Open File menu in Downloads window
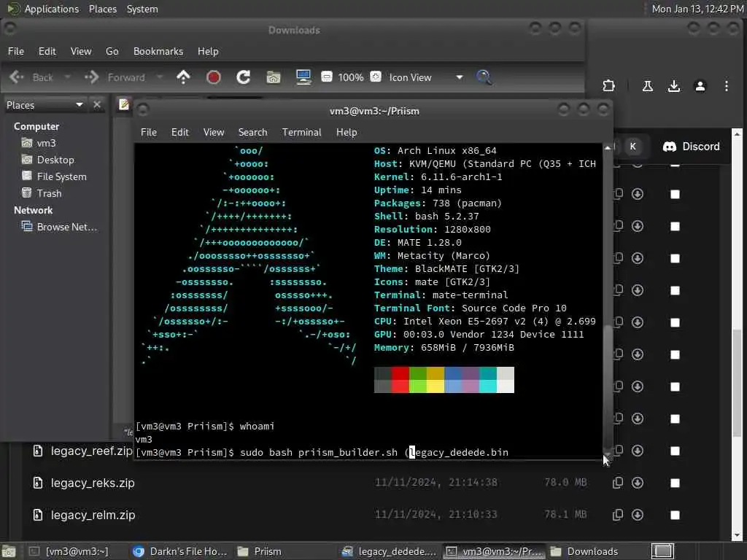 (16, 51)
